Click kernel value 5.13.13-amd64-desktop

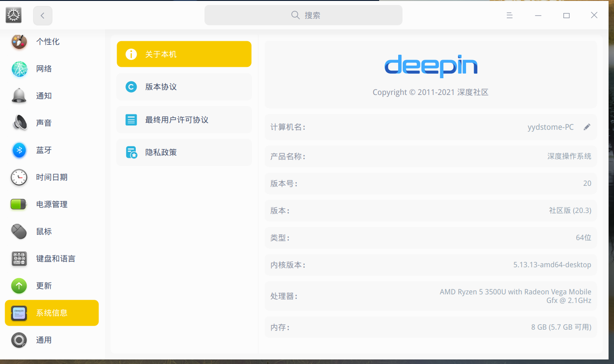point(552,265)
